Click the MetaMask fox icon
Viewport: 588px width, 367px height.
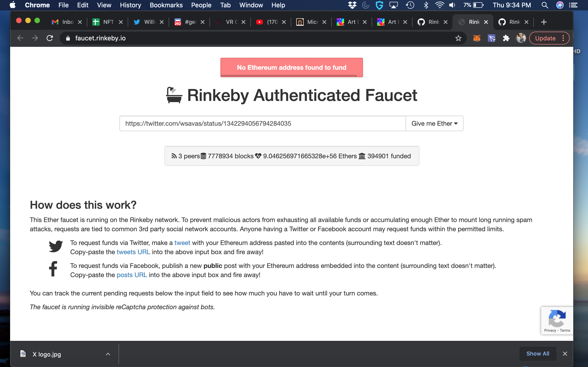coord(477,39)
